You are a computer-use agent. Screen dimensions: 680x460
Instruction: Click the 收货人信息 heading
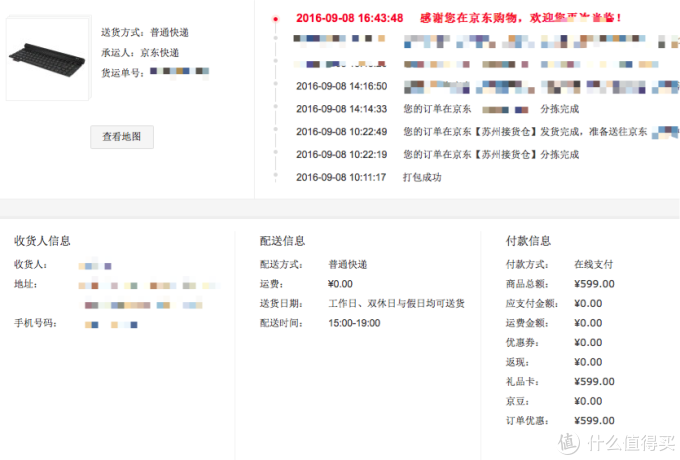pos(42,241)
